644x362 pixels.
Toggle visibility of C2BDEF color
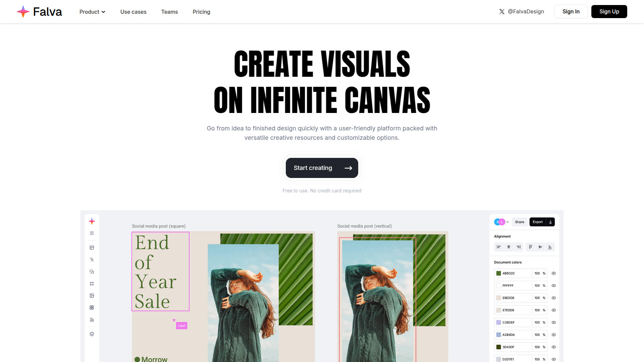554,322
